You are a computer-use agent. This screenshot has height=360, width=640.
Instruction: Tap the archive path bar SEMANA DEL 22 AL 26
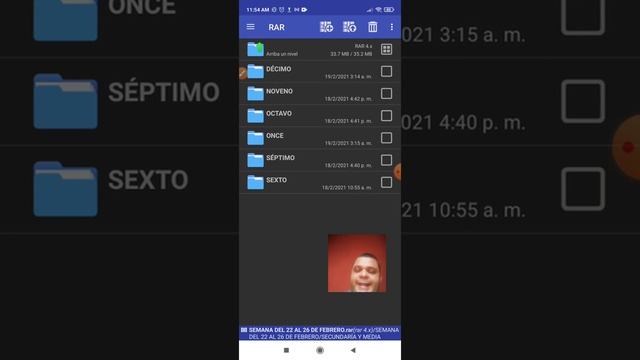coord(320,333)
